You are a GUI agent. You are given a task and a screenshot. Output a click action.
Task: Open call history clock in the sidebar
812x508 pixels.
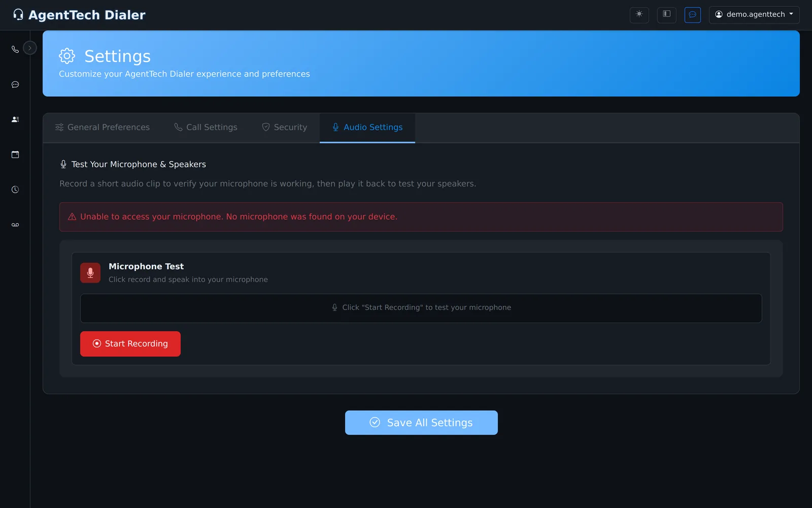click(15, 189)
